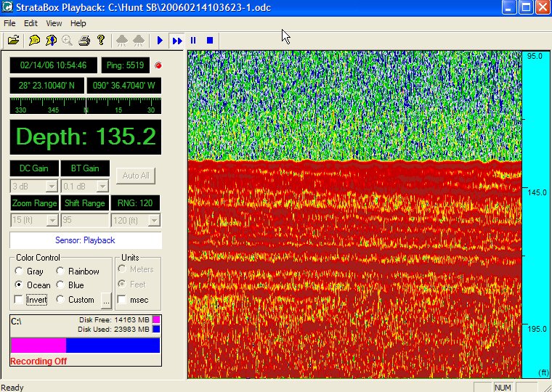Expand the DC Gain dropdown
Screen dimensions: 552x392
click(52, 186)
